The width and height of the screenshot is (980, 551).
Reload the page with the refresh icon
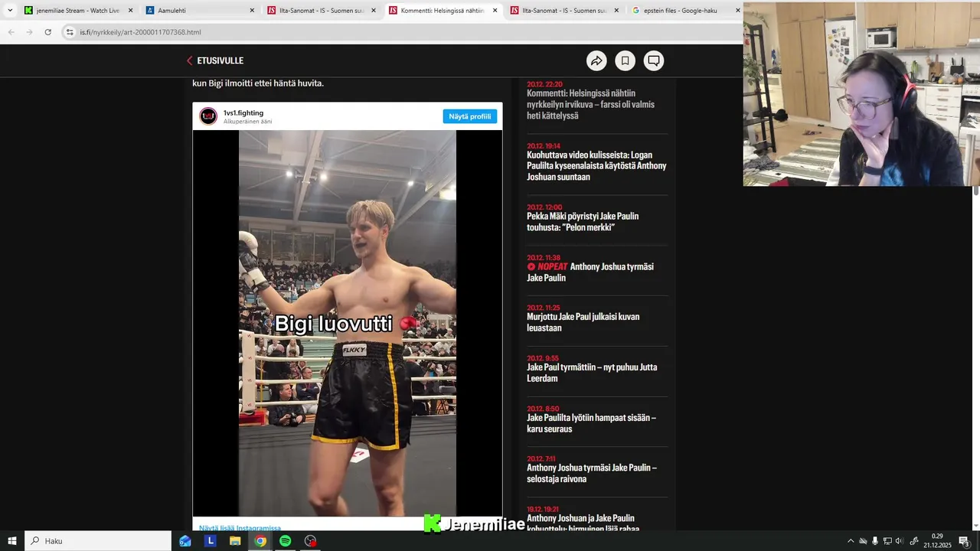[47, 32]
